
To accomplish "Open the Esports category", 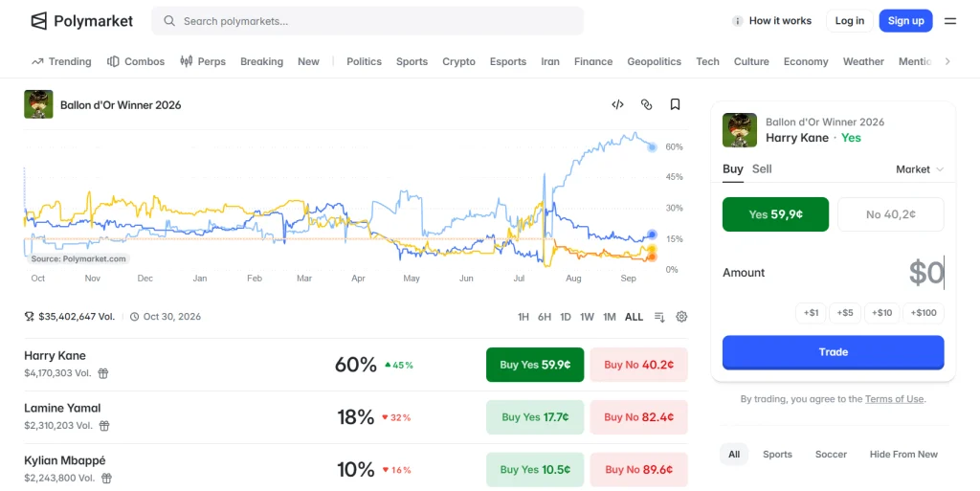I will pyautogui.click(x=508, y=61).
